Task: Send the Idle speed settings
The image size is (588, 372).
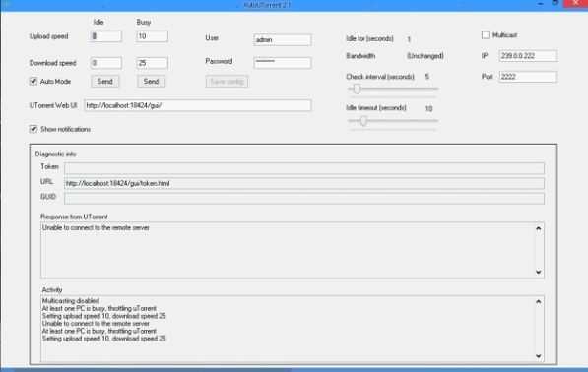Action: (105, 82)
